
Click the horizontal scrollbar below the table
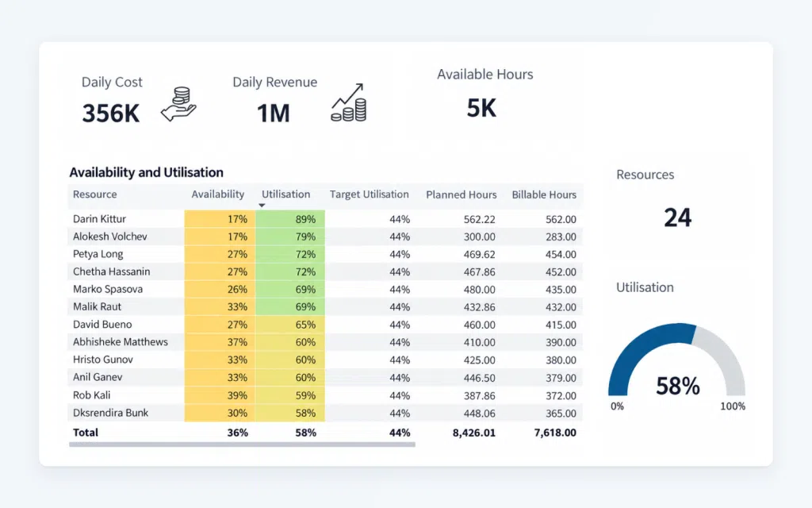tap(242, 444)
